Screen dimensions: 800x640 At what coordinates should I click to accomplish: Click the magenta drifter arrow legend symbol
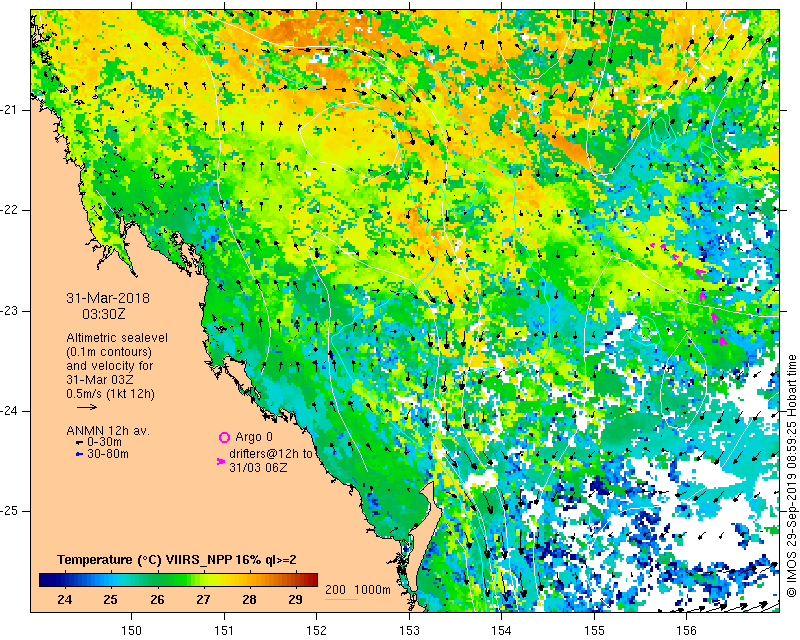(221, 461)
